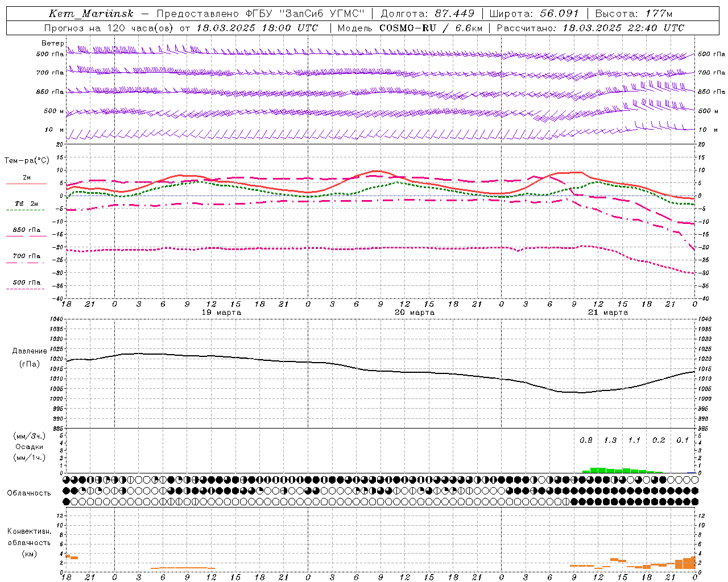The height and width of the screenshot is (582, 728).
Task: Click the '(мм/1ч.)' precipitation unit label
Action: point(30,458)
